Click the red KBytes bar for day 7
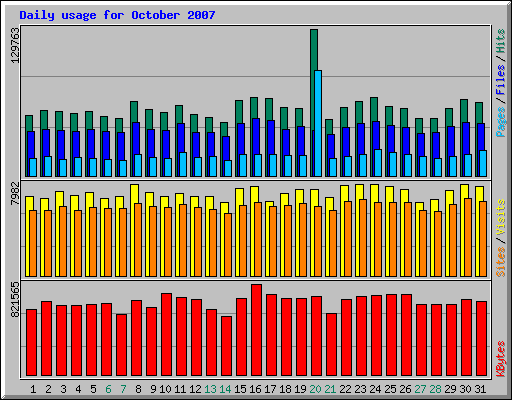 pyautogui.click(x=121, y=345)
